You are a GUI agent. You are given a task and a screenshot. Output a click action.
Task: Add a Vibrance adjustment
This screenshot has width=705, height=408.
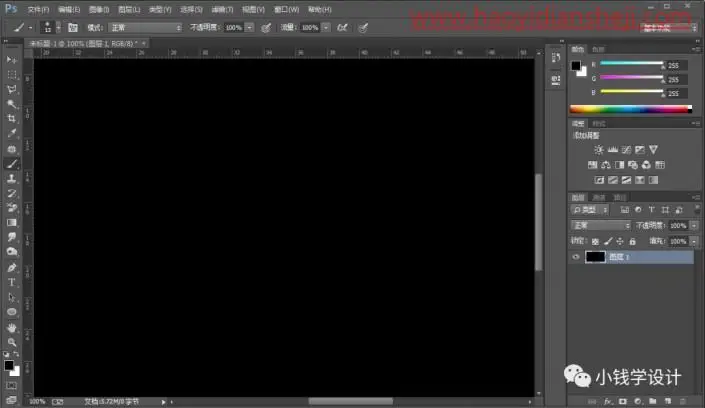653,150
